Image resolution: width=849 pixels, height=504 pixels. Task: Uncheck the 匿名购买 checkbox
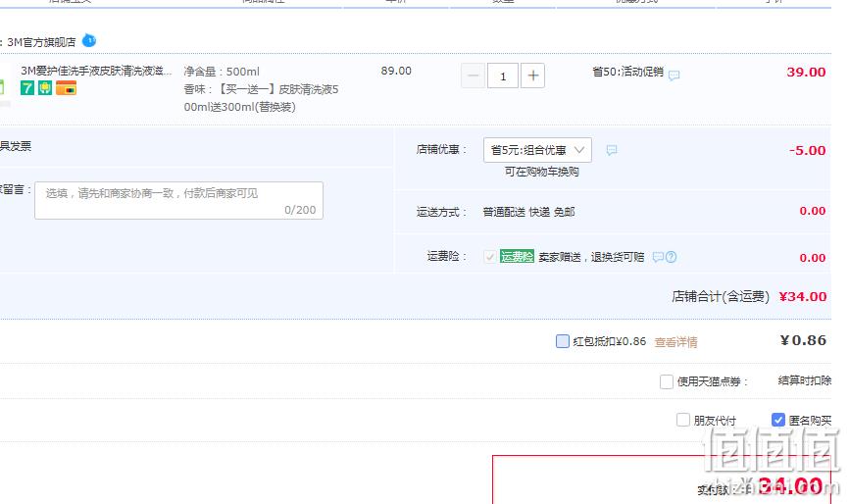tap(778, 420)
